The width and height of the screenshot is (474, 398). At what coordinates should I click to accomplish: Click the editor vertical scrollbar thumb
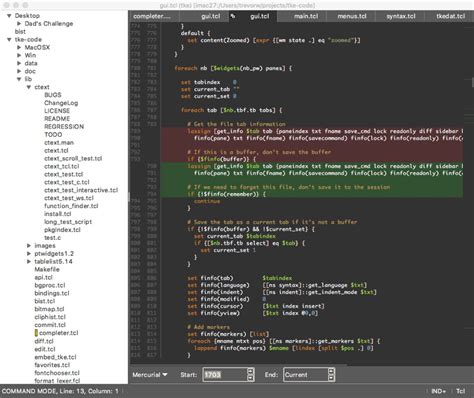point(473,82)
